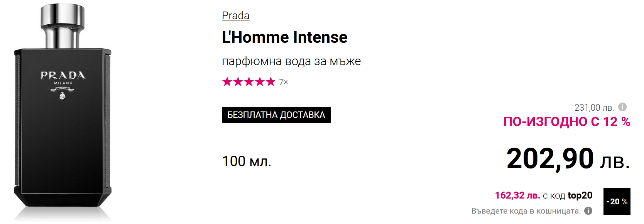Open the Prada brand link
This screenshot has height=224, width=644.
pos(235,16)
